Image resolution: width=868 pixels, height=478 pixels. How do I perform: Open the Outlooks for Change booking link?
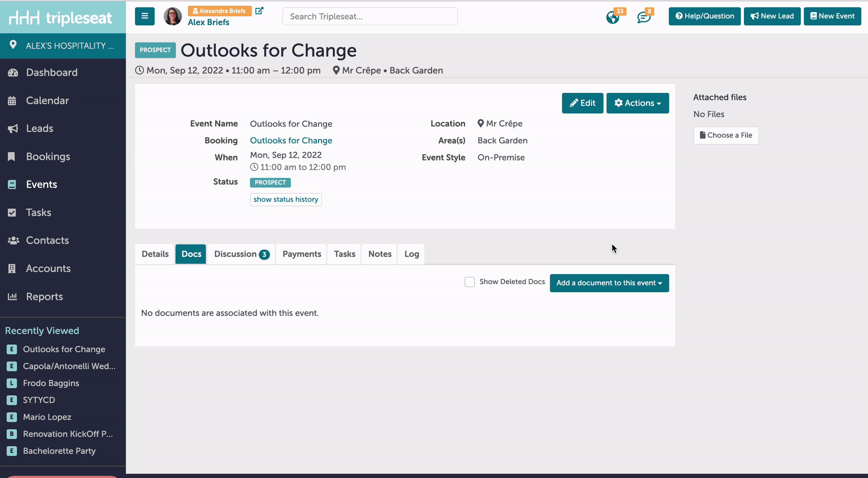pos(291,140)
